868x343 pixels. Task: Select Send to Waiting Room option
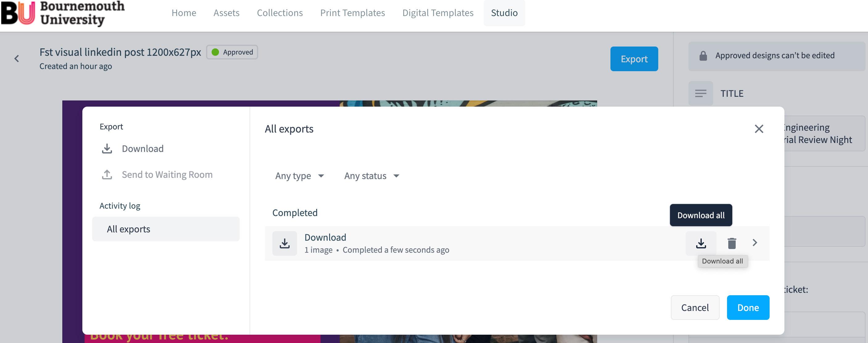tap(167, 174)
